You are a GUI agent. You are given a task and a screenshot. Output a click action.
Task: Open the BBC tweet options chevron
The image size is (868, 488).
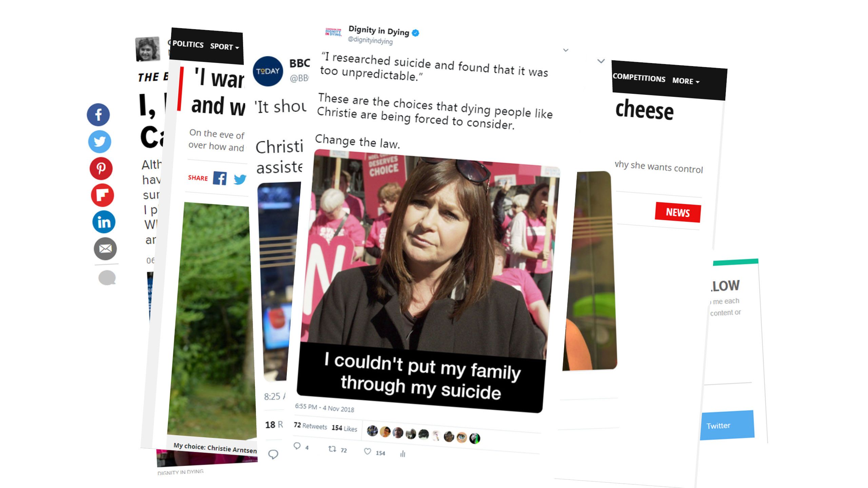point(601,61)
